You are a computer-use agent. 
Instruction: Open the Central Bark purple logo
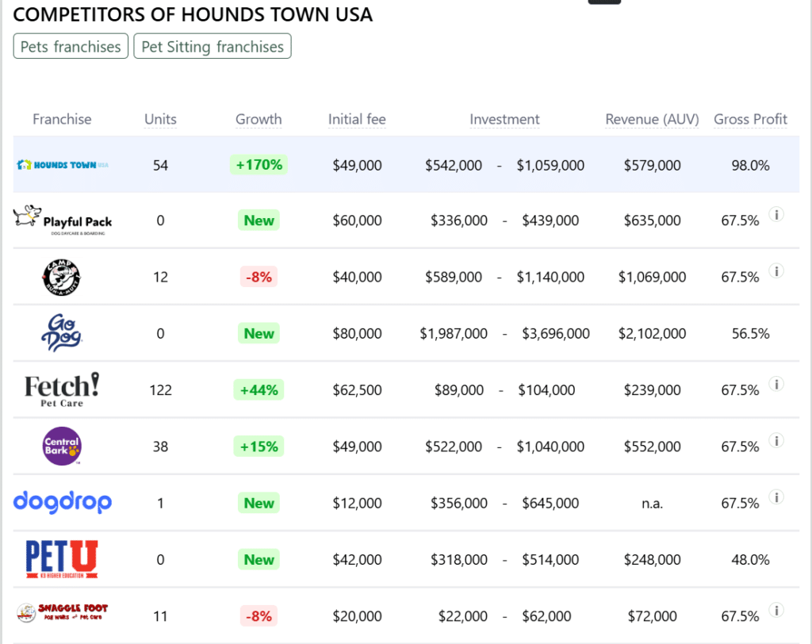click(x=62, y=446)
